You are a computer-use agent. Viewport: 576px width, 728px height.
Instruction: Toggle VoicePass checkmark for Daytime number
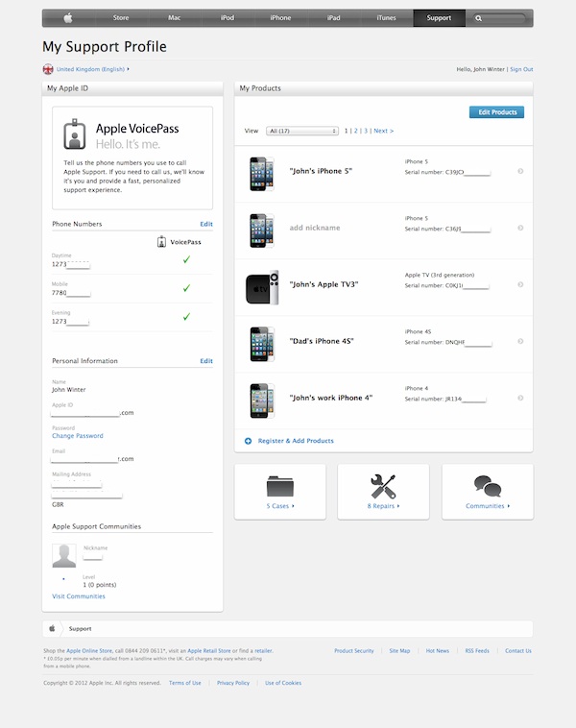186,259
